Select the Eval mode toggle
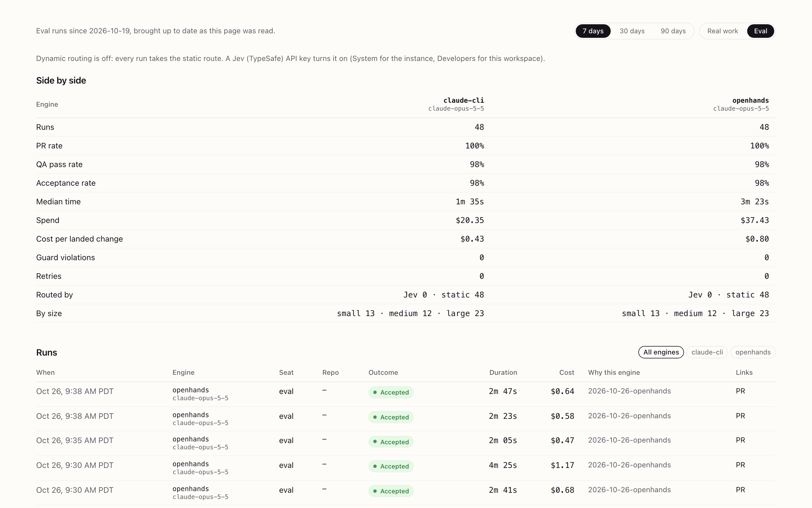 click(x=760, y=31)
